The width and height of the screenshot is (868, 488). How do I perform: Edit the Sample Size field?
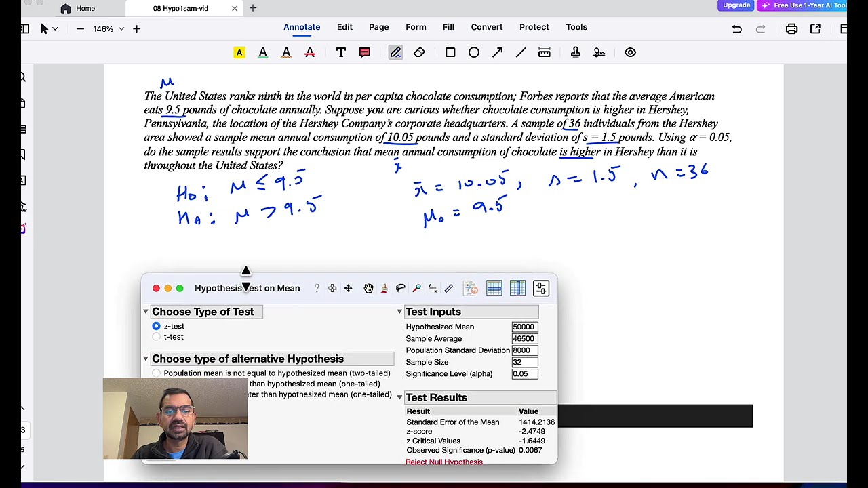(x=525, y=362)
